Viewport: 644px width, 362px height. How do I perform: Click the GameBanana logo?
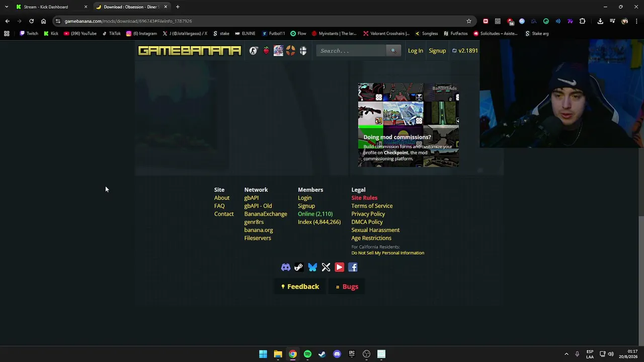pos(190,51)
